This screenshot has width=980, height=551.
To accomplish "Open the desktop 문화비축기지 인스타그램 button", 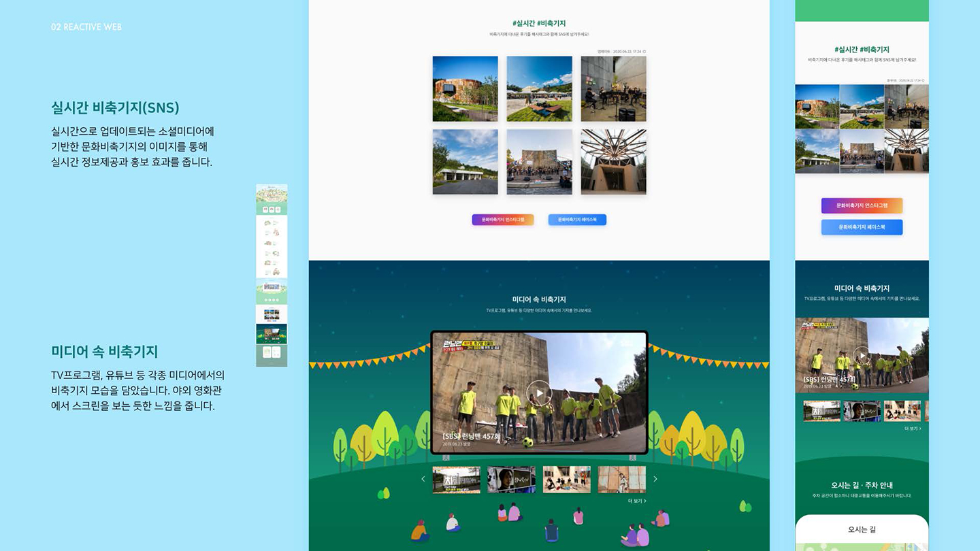I will [503, 220].
